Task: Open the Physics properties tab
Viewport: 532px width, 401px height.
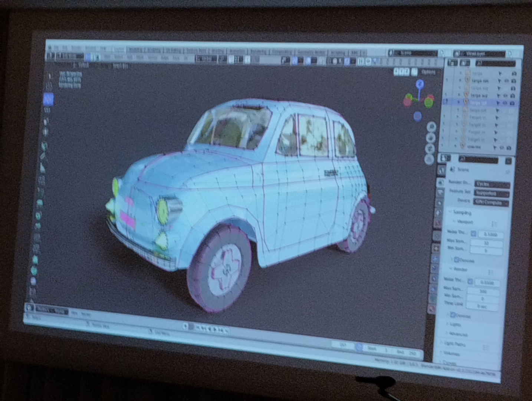Action: click(x=434, y=278)
